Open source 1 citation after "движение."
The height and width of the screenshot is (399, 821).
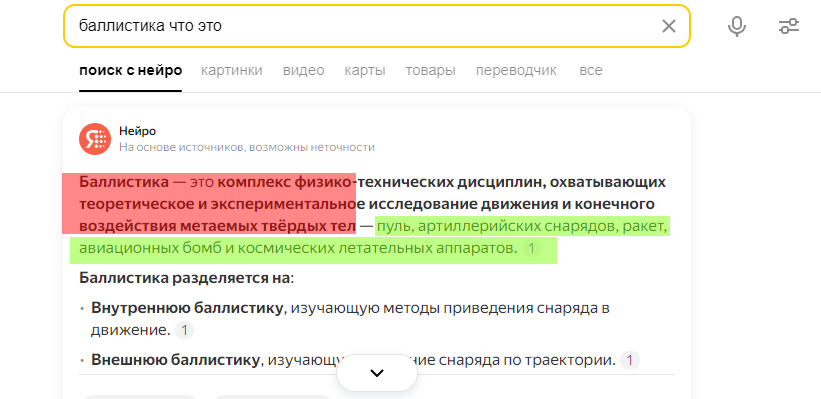[184, 330]
